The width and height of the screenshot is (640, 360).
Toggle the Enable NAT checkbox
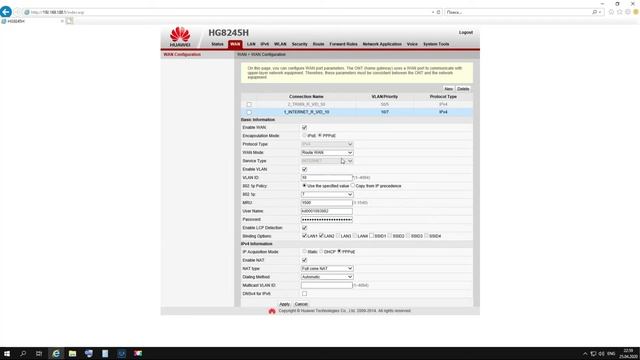click(x=304, y=260)
